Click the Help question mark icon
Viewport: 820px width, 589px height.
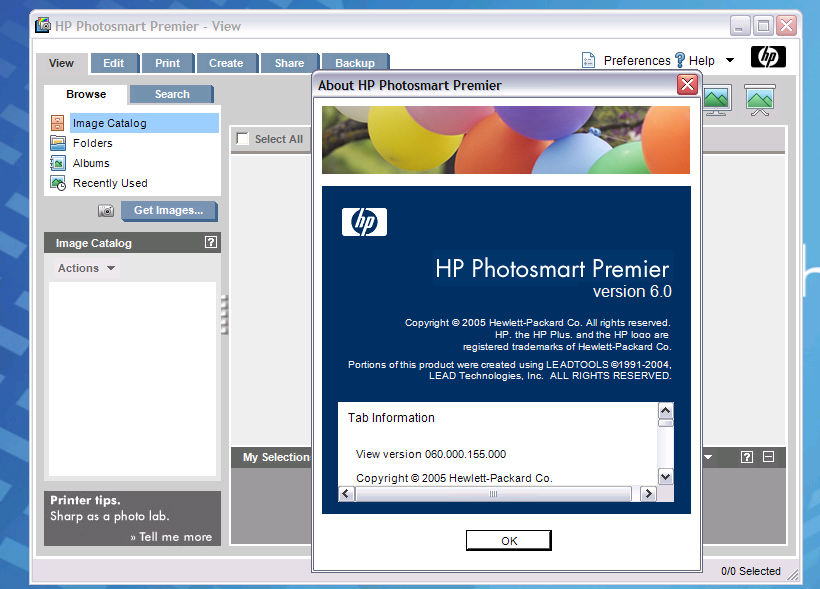click(679, 60)
